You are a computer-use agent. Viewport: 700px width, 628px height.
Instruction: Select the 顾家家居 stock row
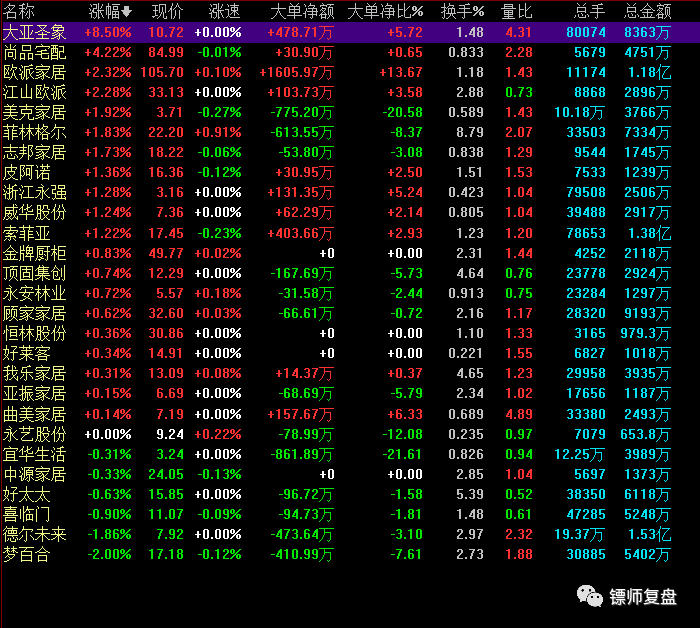[x=350, y=313]
